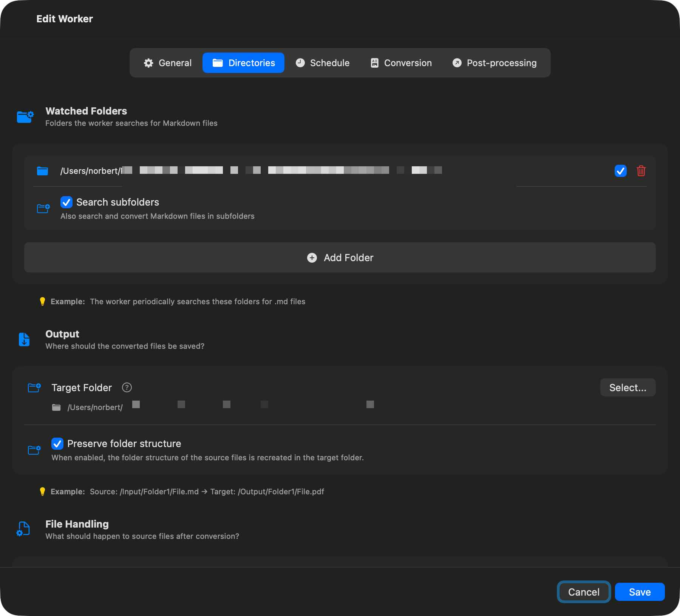Uncheck Search subfolders
Image resolution: width=680 pixels, height=616 pixels.
(66, 202)
